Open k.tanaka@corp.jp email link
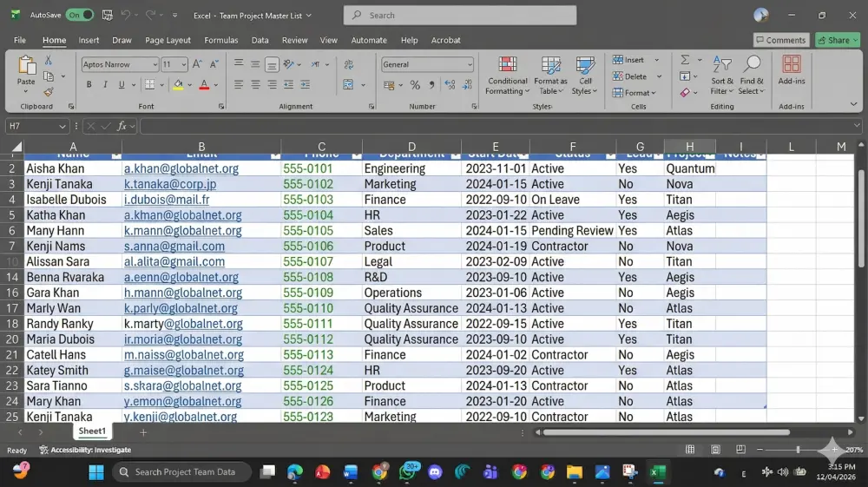 [170, 184]
